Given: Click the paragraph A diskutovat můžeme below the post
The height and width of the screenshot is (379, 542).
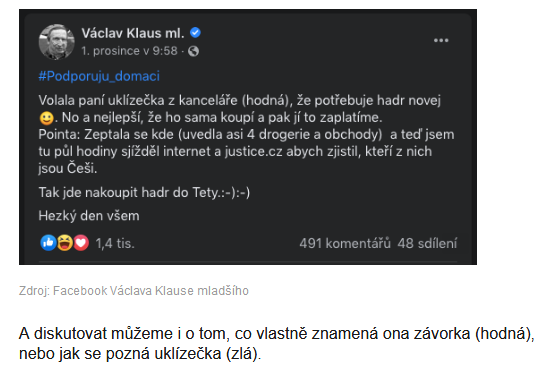Looking at the screenshot, I should pos(277,344).
